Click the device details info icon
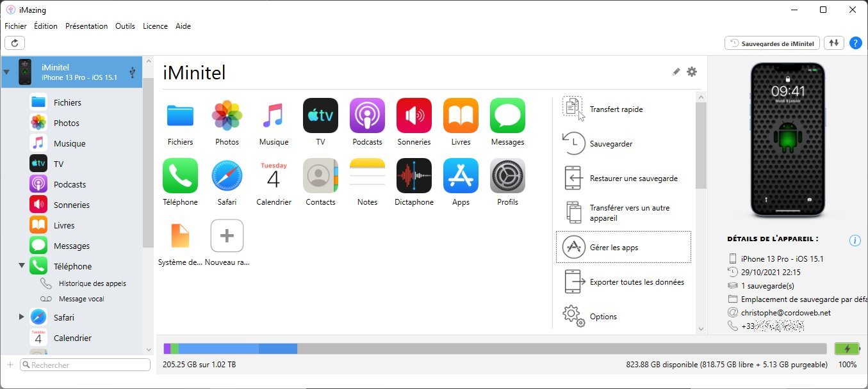The image size is (868, 389). (x=855, y=241)
